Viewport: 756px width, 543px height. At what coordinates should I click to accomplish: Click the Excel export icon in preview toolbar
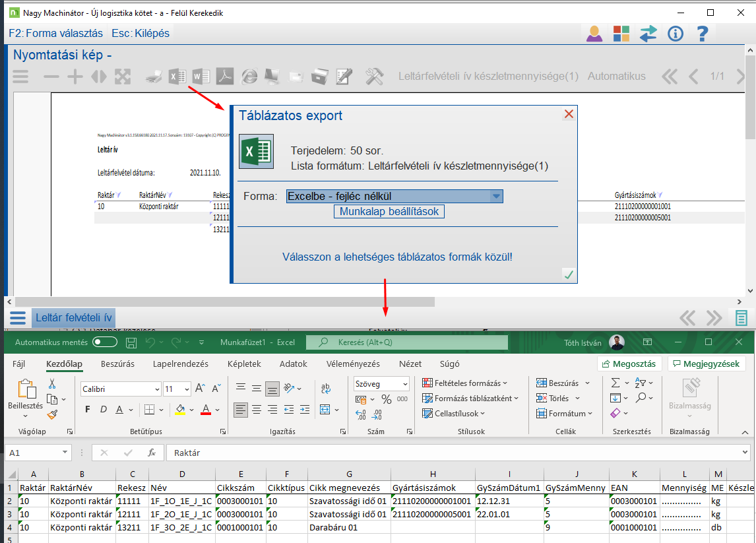(x=177, y=77)
